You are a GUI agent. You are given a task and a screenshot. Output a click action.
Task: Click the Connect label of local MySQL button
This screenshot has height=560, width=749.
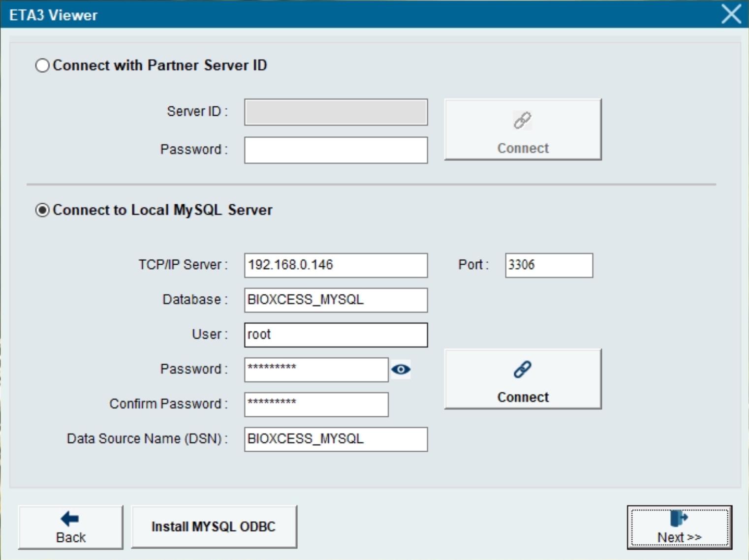523,397
